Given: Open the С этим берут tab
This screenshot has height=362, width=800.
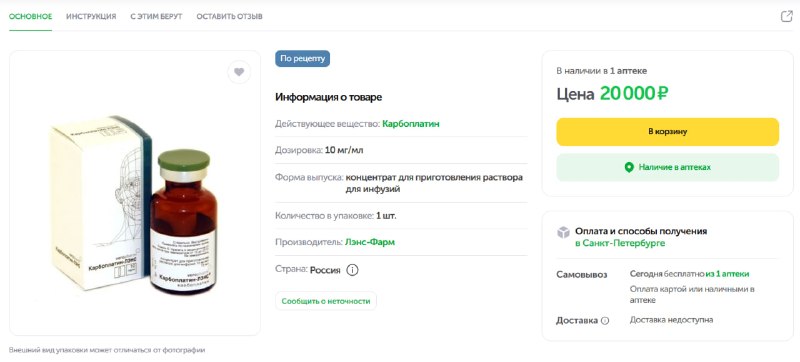Looking at the screenshot, I should point(156,16).
